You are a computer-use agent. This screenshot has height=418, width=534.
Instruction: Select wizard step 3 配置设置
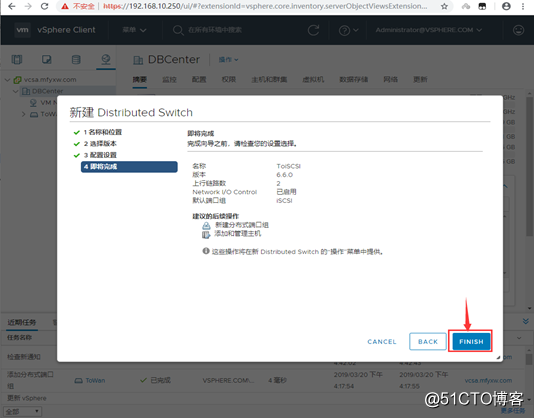[x=100, y=155]
